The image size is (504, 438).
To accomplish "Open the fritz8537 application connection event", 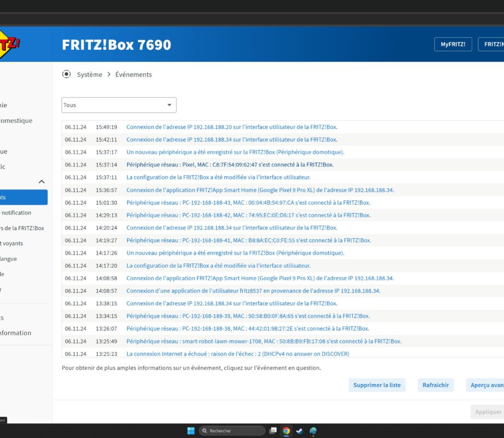I will 253,291.
